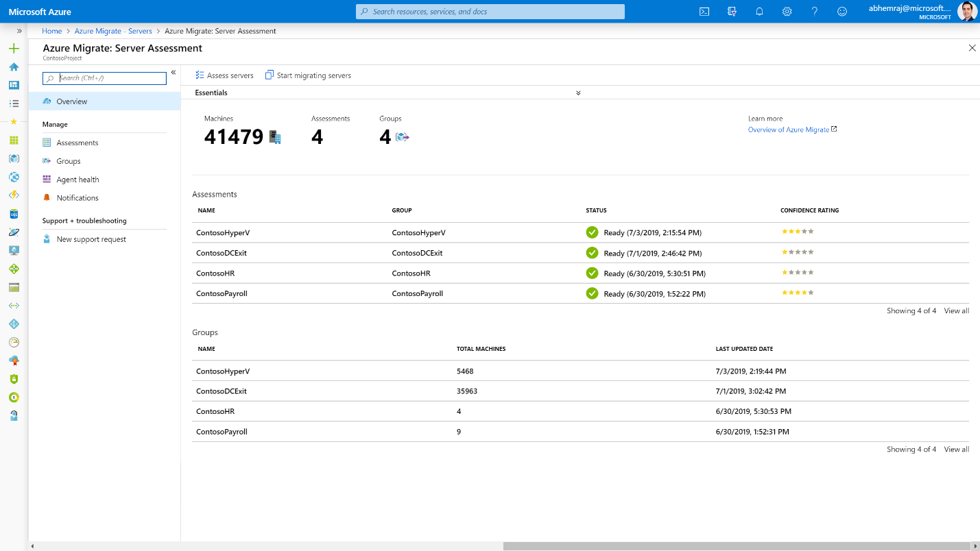The height and width of the screenshot is (551, 980).
Task: Open the directory and subscription filter icon
Action: coord(732,12)
